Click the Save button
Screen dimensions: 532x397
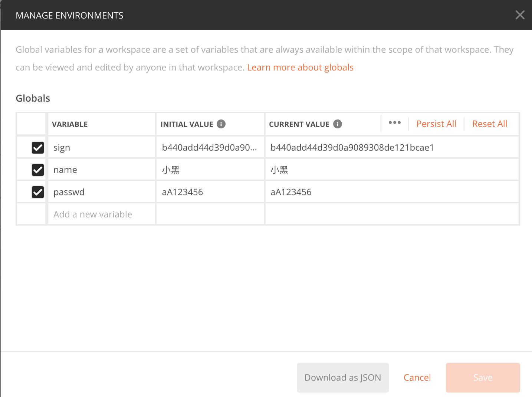pyautogui.click(x=483, y=378)
